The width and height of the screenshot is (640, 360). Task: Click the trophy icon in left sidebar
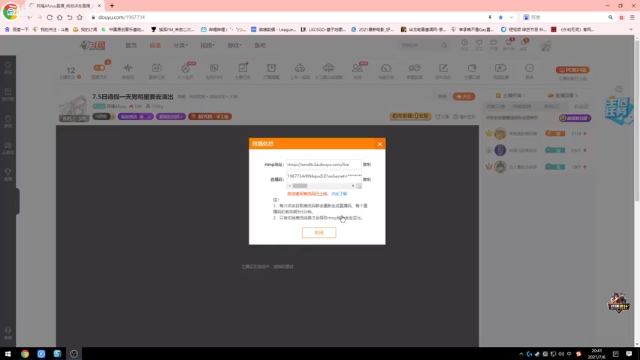tap(8, 172)
